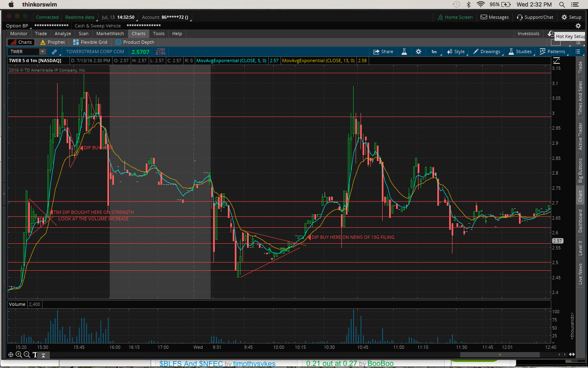Expand the TWER symbol dropdown arrow
588x368 pixels.
[x=42, y=52]
